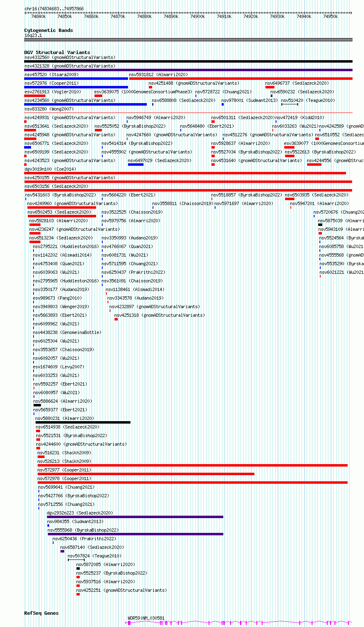Open dgv3019n100 (Coe2014) label
The image size is (364, 627).
tap(50, 169)
